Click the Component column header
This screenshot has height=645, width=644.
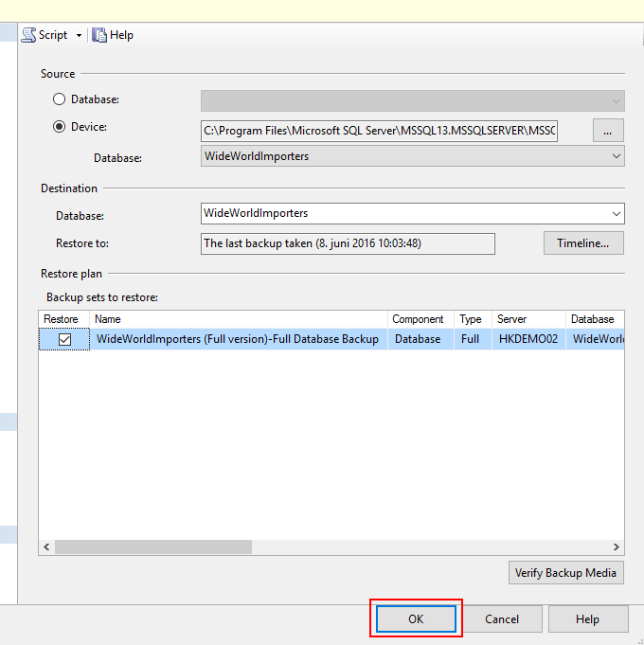coord(420,319)
